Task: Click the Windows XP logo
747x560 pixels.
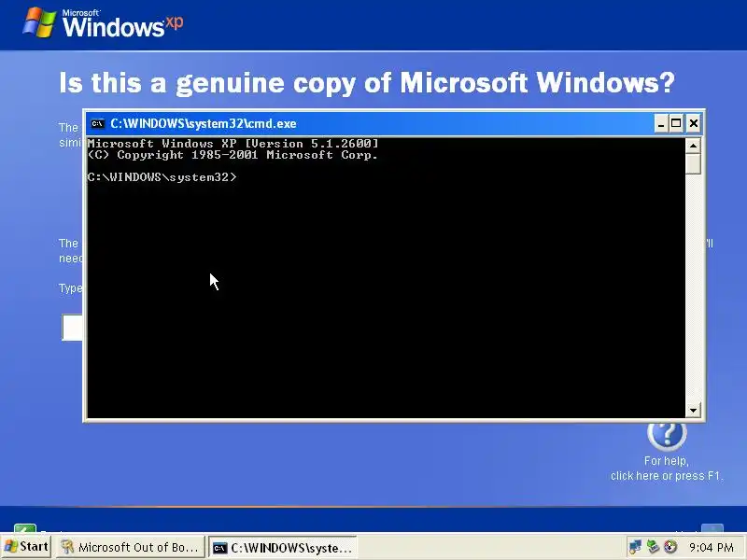Action: coord(103,22)
